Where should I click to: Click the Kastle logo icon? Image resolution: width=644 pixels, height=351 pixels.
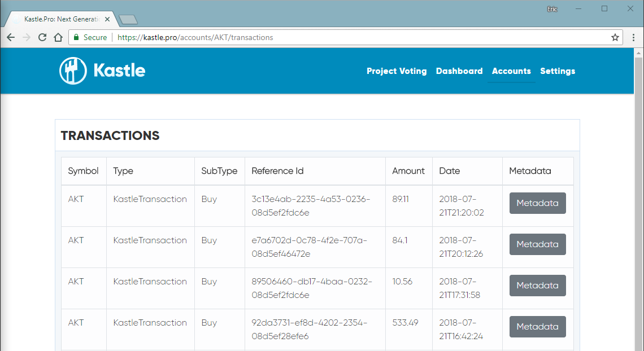click(73, 71)
